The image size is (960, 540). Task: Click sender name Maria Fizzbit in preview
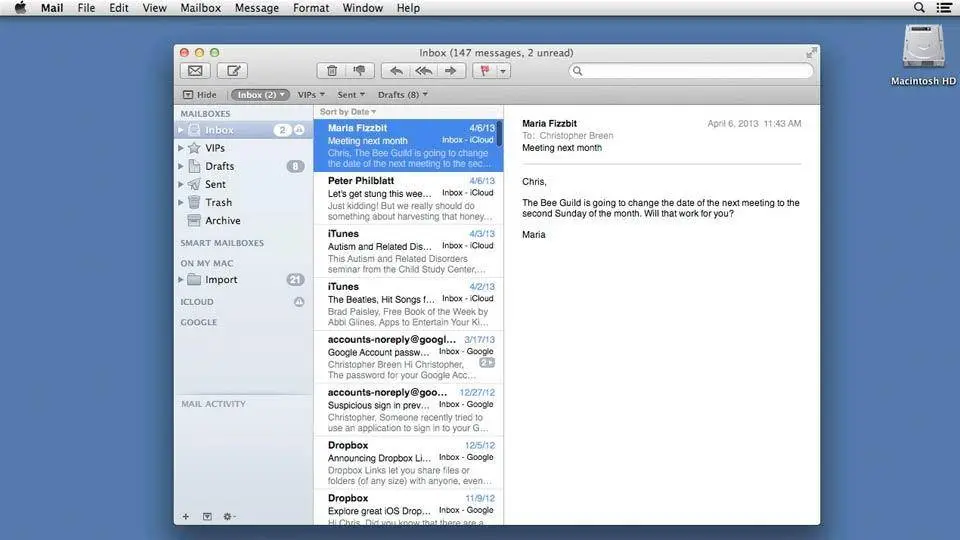coord(549,124)
